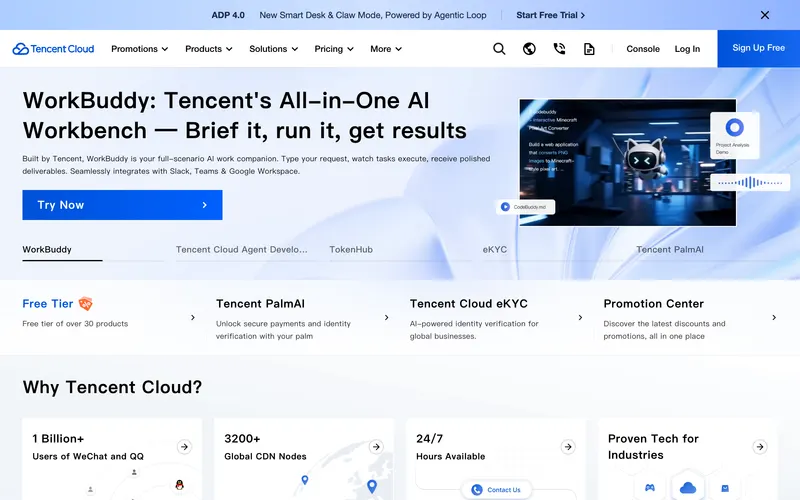Select the eKYC carousel tab
The height and width of the screenshot is (500, 800).
pos(495,249)
